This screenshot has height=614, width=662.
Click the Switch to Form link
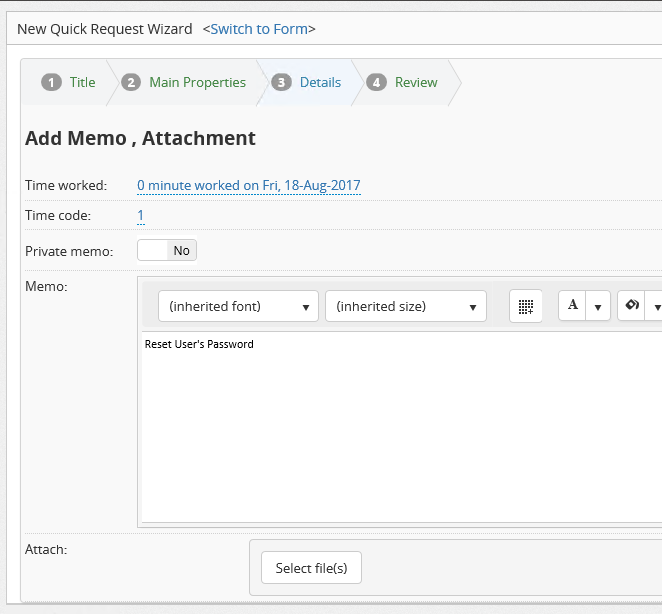[259, 29]
